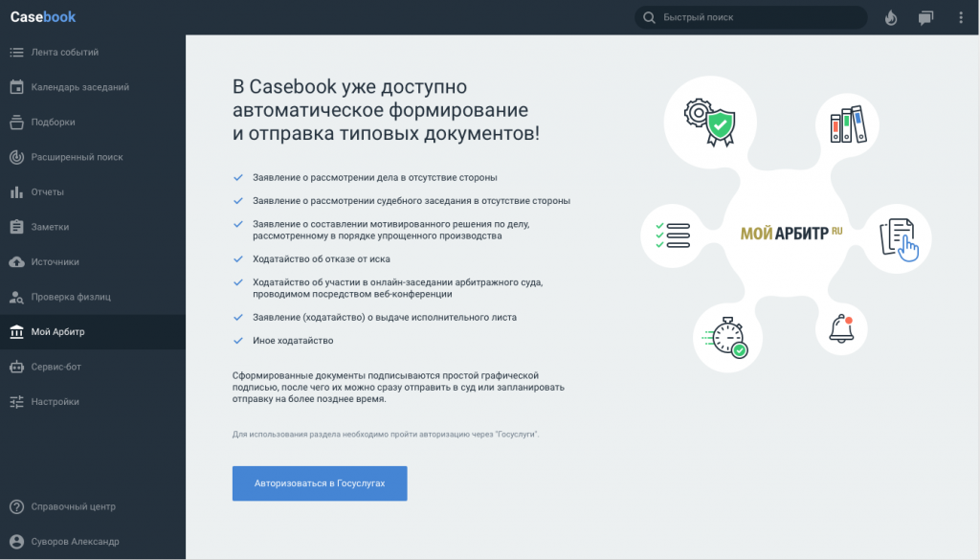Go to Отчеты section
Viewport: 980px width, 560px height.
[x=93, y=191]
